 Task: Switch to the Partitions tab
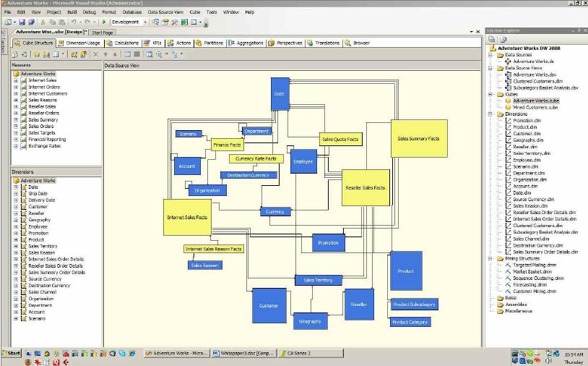[x=209, y=43]
